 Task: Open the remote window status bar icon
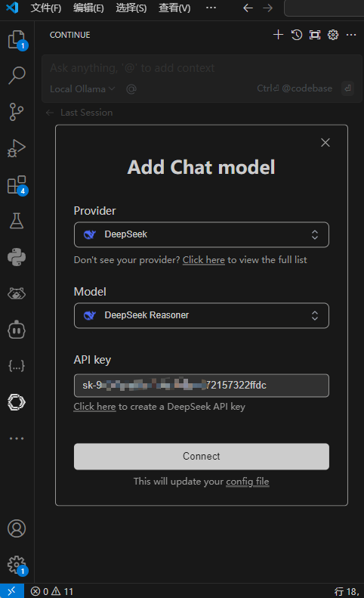point(12,591)
